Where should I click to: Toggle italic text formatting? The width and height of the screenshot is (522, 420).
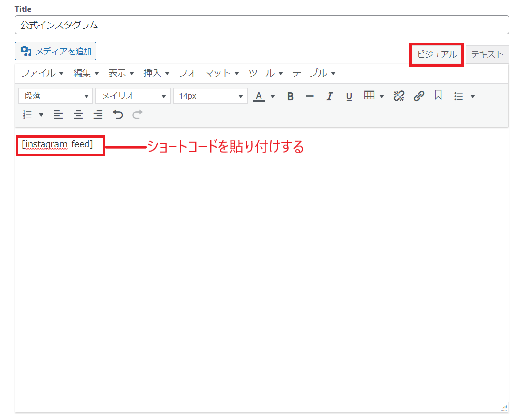[330, 96]
